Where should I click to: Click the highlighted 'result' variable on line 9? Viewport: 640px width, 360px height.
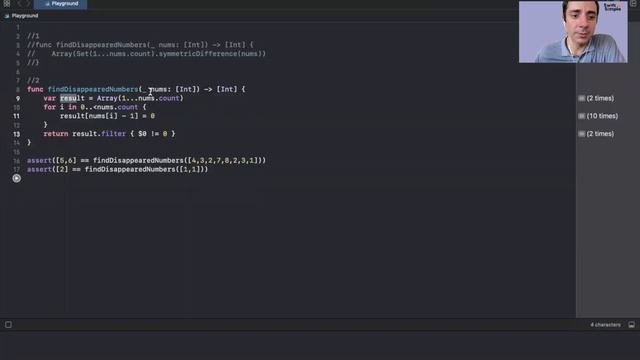point(72,98)
